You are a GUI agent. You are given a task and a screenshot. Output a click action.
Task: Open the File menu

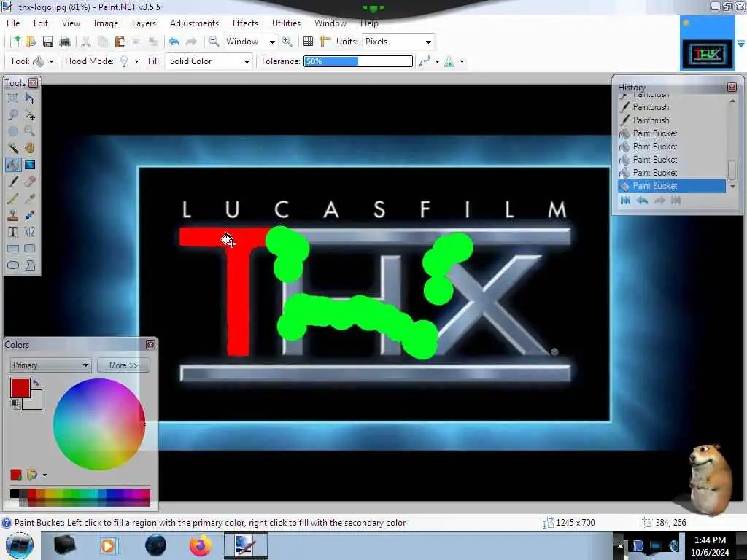13,23
